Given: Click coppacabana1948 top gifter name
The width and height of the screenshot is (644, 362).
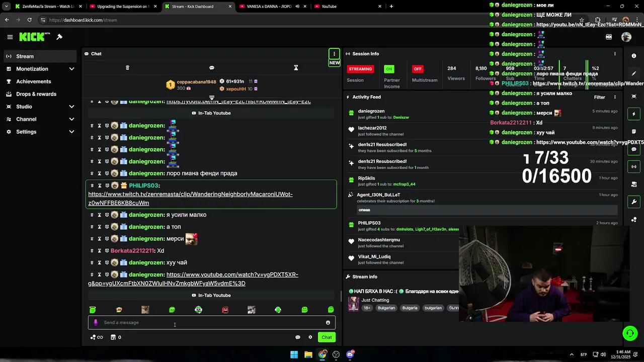Looking at the screenshot, I should [x=196, y=82].
